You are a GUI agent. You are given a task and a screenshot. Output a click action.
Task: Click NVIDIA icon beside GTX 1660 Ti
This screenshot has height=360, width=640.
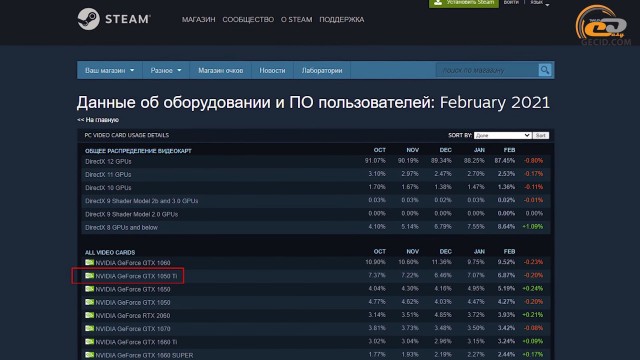tap(89, 342)
